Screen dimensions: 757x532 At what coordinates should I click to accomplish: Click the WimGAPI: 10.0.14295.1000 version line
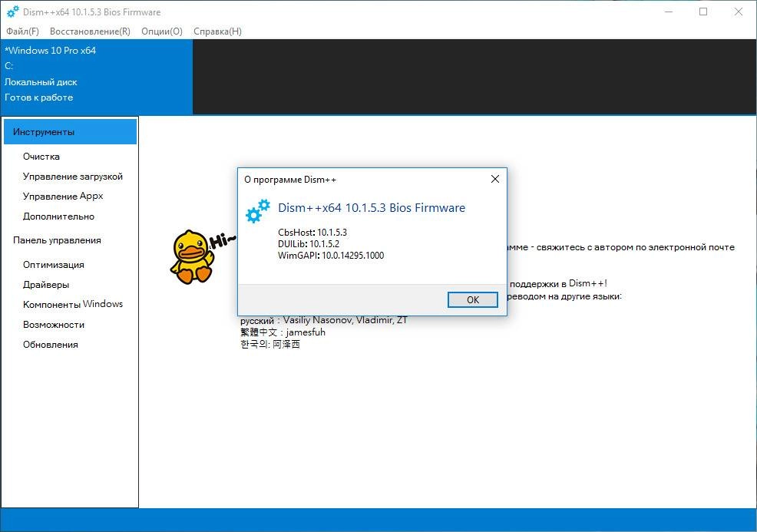pos(331,256)
